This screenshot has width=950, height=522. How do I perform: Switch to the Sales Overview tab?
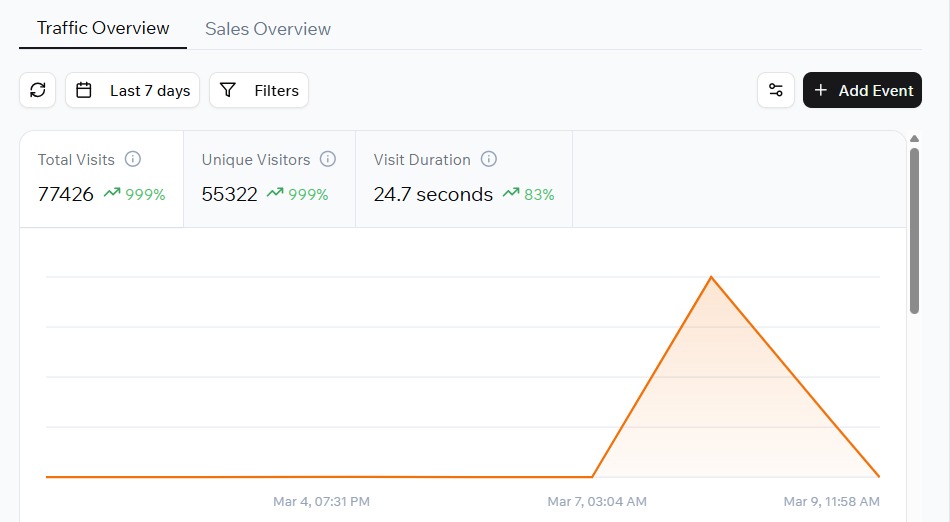point(268,29)
